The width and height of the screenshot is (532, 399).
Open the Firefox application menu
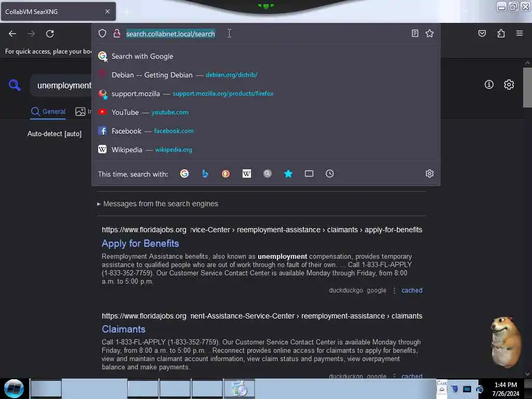[520, 33]
